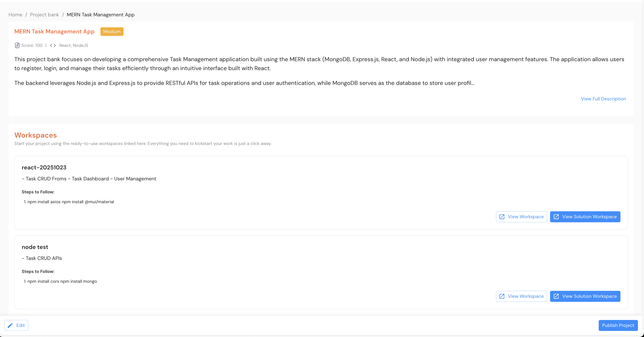Select the MERN Task Management App breadcrumb
Image resolution: width=644 pixels, height=337 pixels.
100,15
